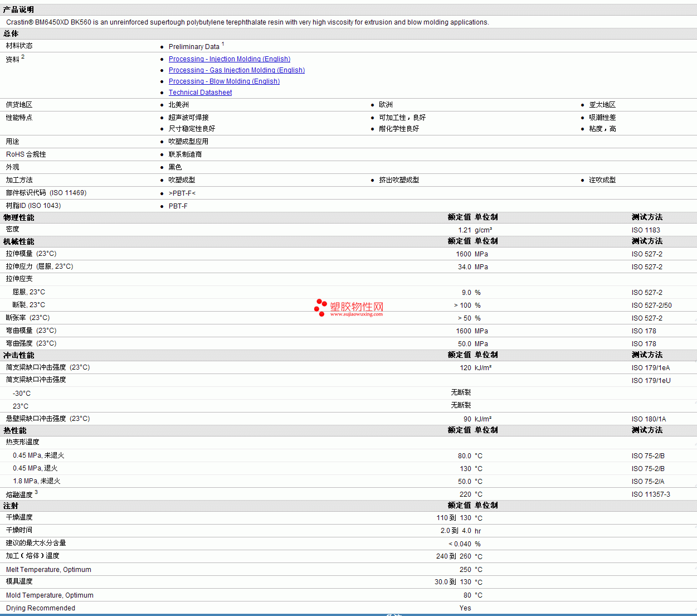The image size is (697, 616).
Task: Click the 'ISO 180/1A' test method
Action: (649, 419)
